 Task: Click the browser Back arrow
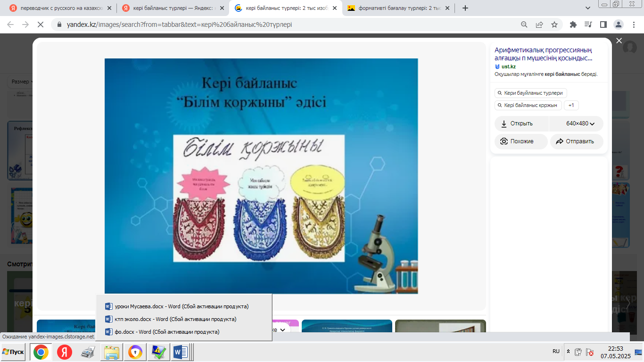click(10, 25)
